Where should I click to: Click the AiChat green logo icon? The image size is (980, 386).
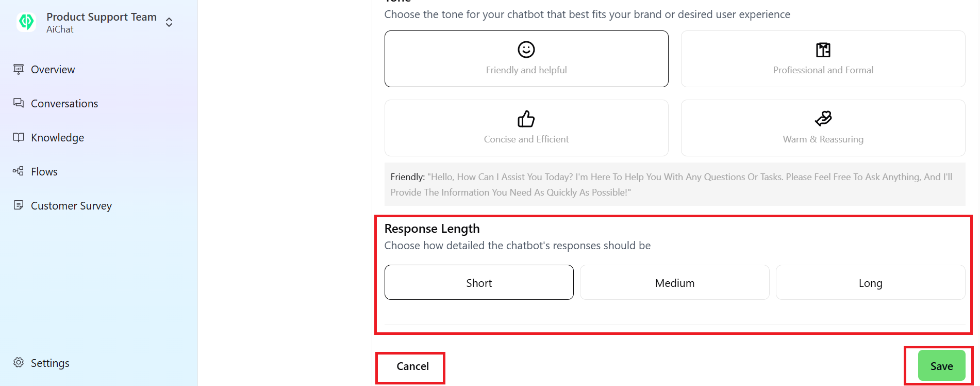pyautogui.click(x=26, y=22)
